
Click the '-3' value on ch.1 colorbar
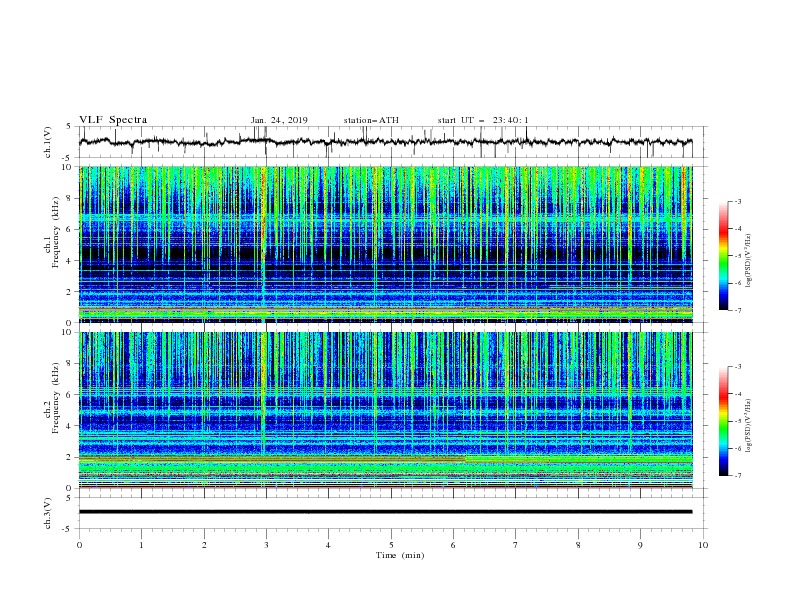coord(737,201)
